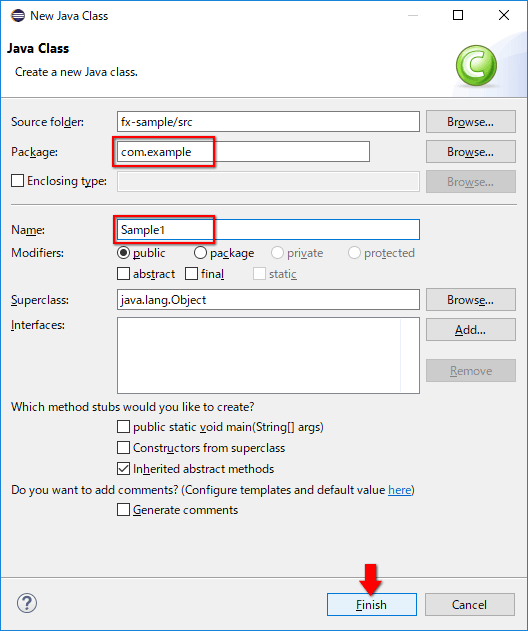Close the New Java Class dialog
The image size is (528, 631).
[x=504, y=15]
